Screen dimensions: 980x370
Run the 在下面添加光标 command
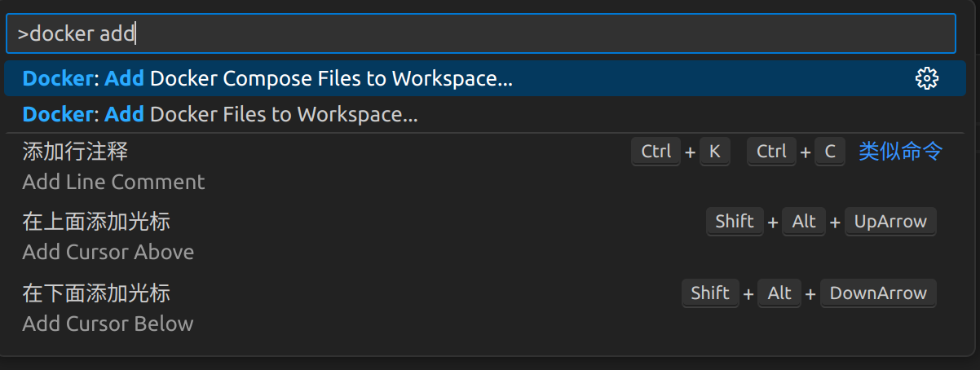point(485,308)
